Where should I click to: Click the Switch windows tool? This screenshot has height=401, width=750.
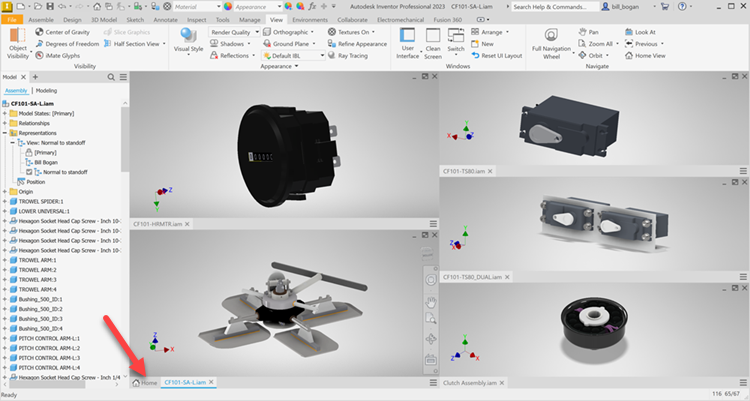(x=456, y=41)
